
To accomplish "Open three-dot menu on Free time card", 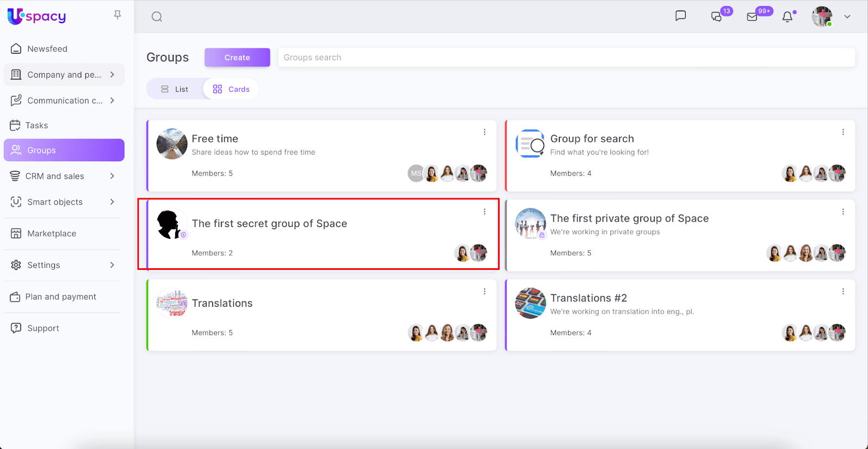I will point(484,132).
